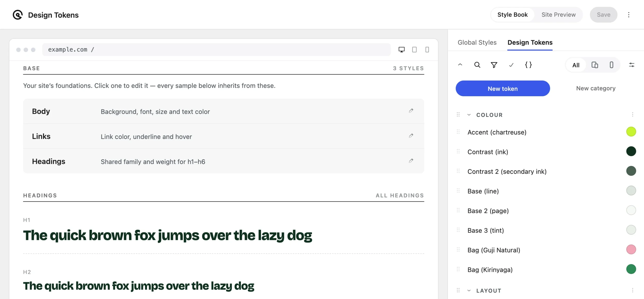The height and width of the screenshot is (299, 644).
Task: Switch preview to tablet viewport icon
Action: tap(414, 49)
